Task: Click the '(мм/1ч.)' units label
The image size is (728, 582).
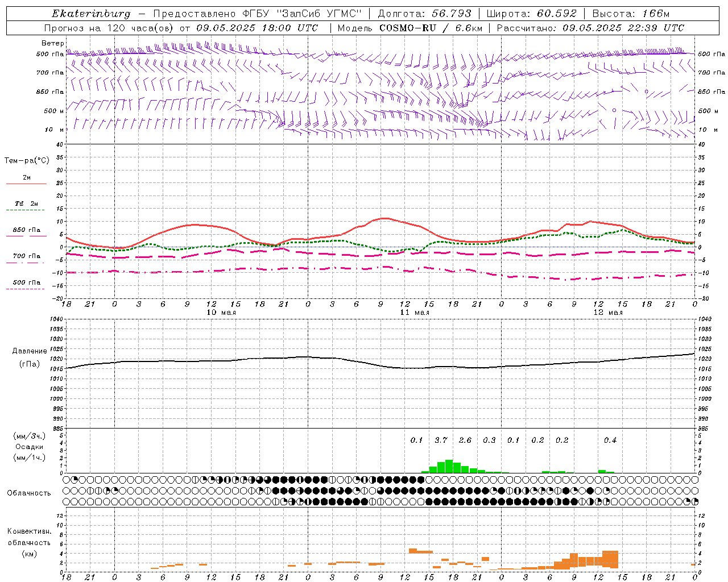Action: point(29,458)
